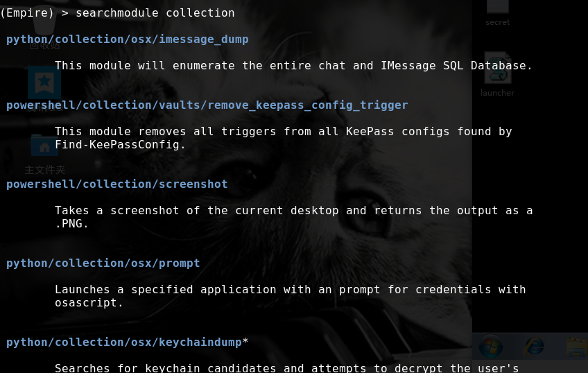588x373 pixels.
Task: Click the Find-KeePassConfig text line
Action: point(120,144)
